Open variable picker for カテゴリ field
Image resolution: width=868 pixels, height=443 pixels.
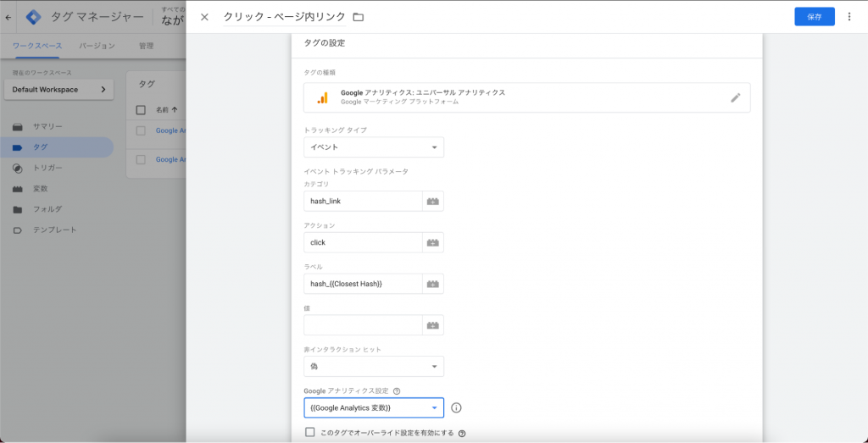[x=433, y=202]
